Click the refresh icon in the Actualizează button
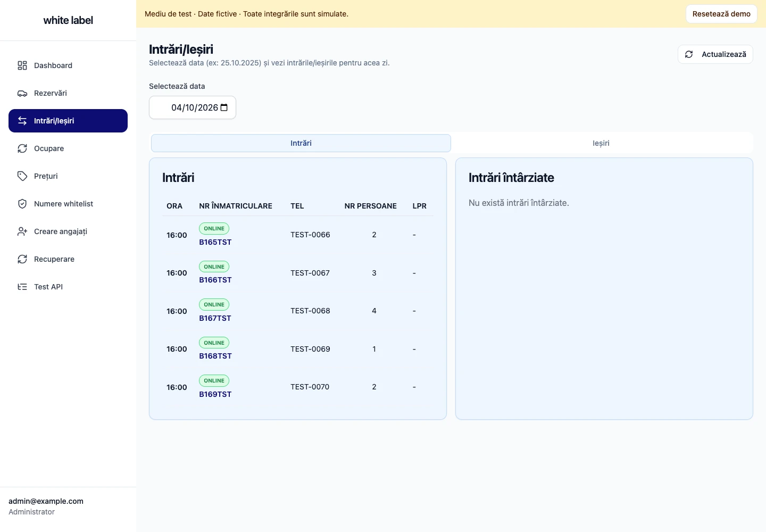Image resolution: width=766 pixels, height=532 pixels. point(689,54)
